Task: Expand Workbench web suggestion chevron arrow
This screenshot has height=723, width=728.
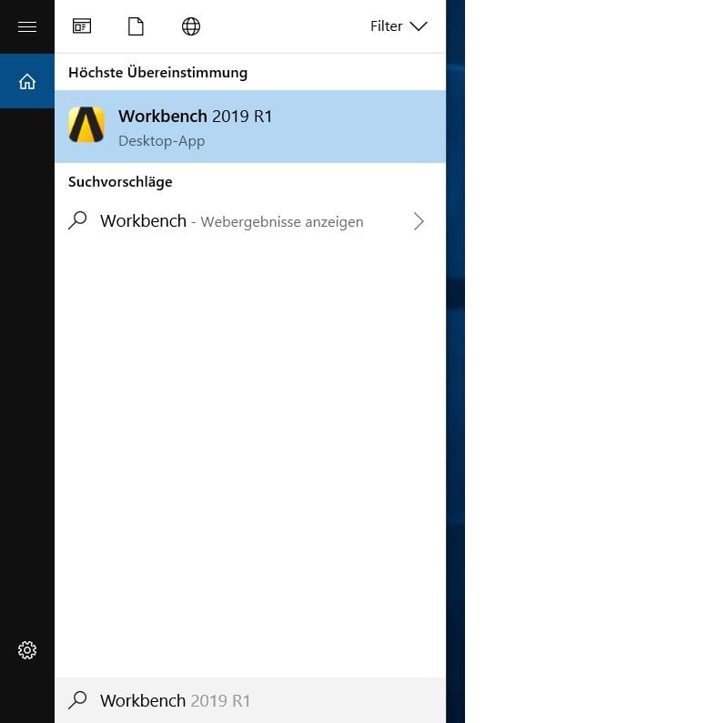Action: (x=419, y=221)
